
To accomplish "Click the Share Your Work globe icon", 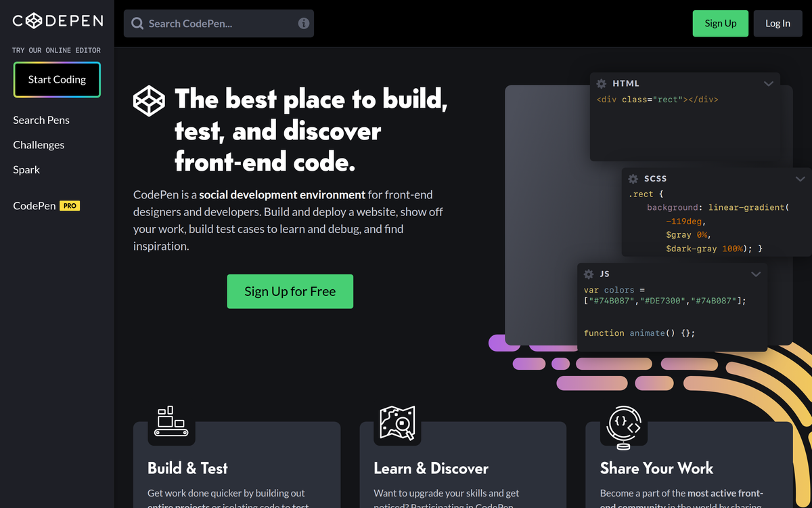I will point(624,427).
